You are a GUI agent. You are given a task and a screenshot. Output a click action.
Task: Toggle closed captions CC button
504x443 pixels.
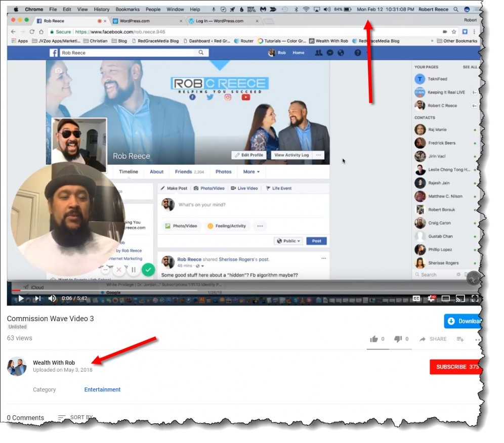coord(416,298)
